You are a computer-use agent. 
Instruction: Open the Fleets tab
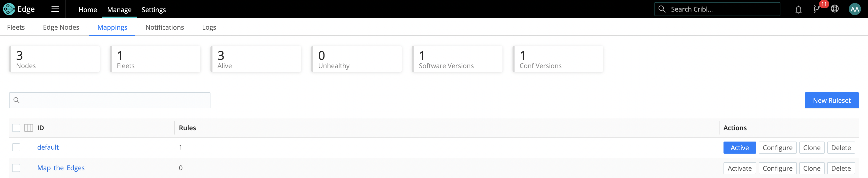point(16,27)
